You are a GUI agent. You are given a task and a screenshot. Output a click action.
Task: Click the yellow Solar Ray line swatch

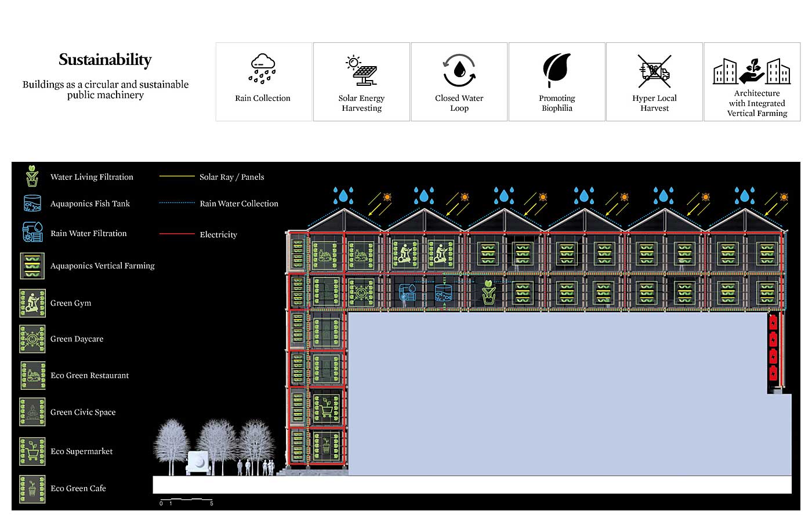click(177, 176)
